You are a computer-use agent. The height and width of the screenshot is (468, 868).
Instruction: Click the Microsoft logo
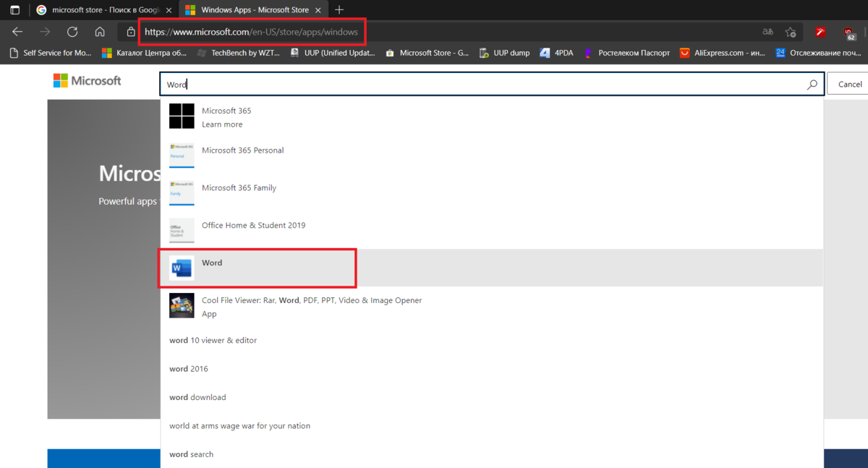87,81
